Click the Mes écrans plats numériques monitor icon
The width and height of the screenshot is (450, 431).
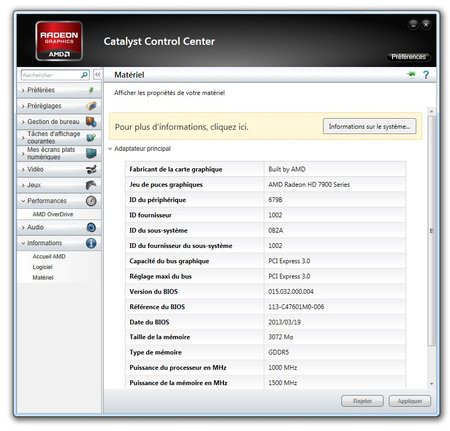91,153
